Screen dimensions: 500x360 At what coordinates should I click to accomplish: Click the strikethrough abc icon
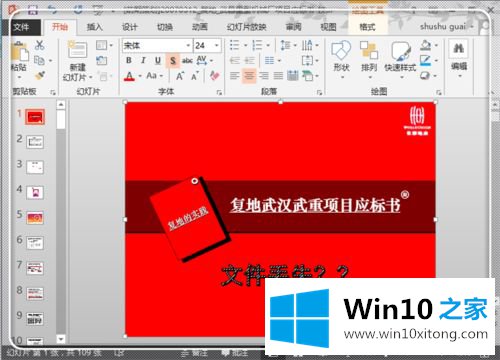click(187, 60)
